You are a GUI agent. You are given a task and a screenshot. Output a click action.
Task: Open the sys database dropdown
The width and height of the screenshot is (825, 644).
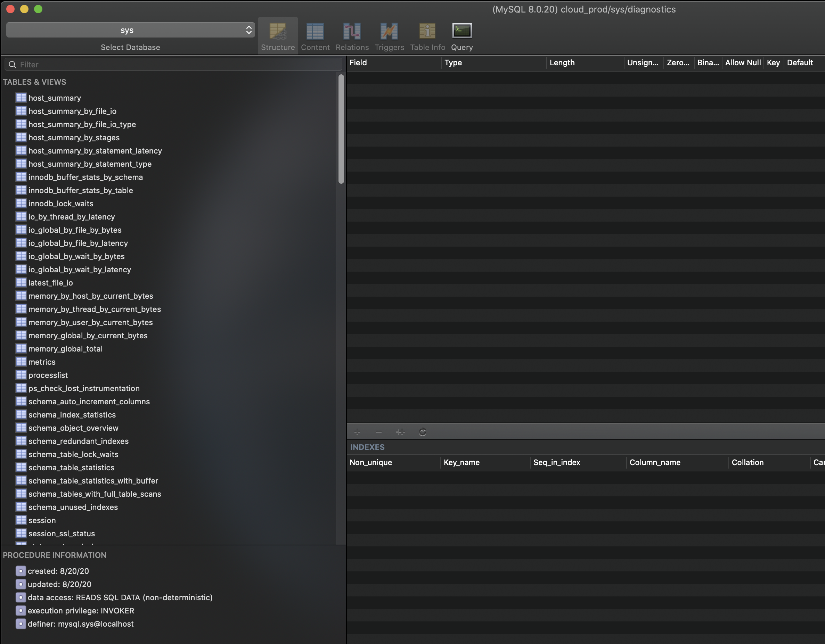(x=130, y=30)
